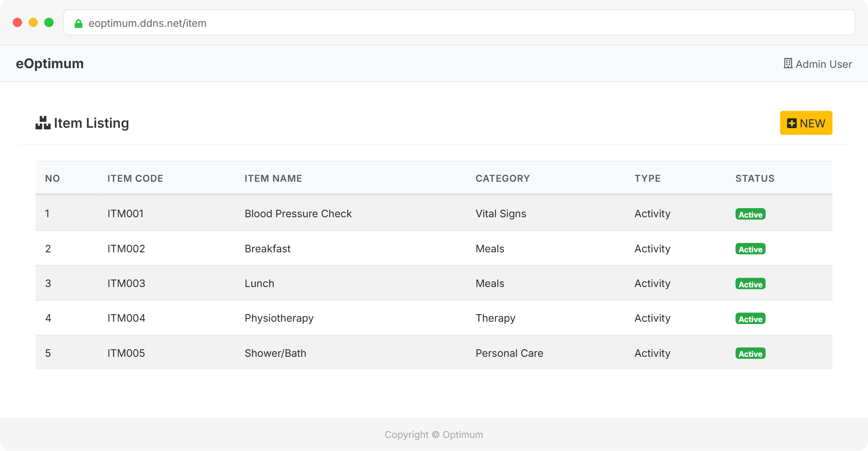Click the boxes icon beside Item Listing
The image size is (868, 451).
tap(43, 123)
